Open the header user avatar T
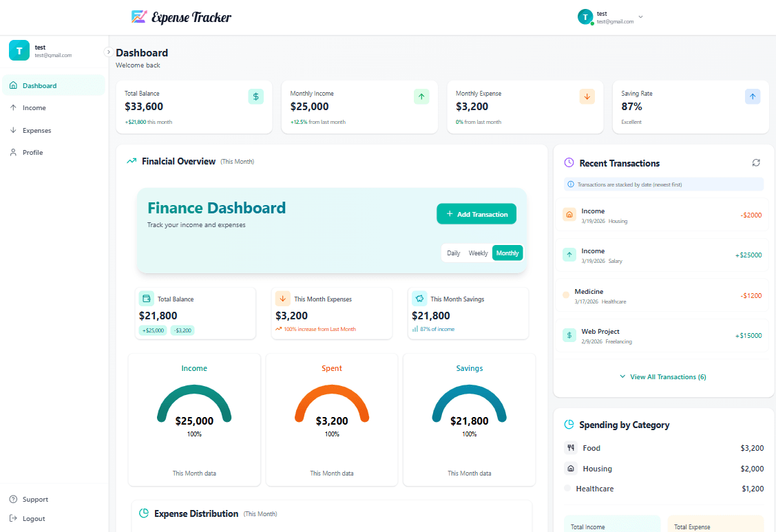776x532 pixels. 585,17
